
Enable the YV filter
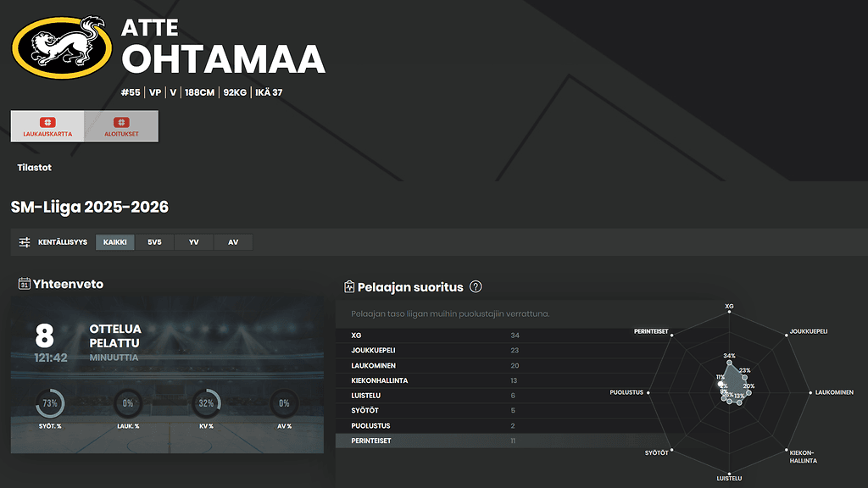193,241
